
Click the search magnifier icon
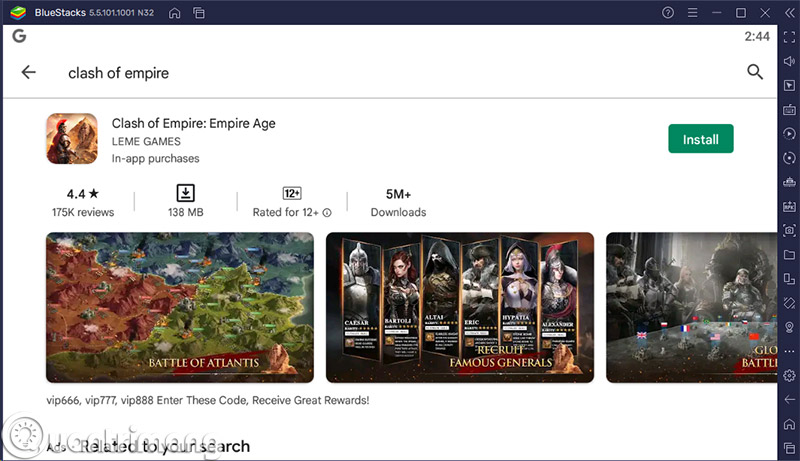click(x=755, y=72)
